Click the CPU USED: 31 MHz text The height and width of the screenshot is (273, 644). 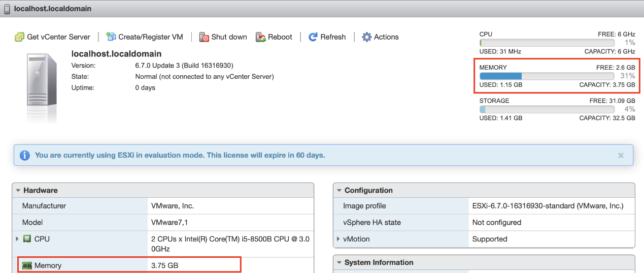tap(500, 51)
